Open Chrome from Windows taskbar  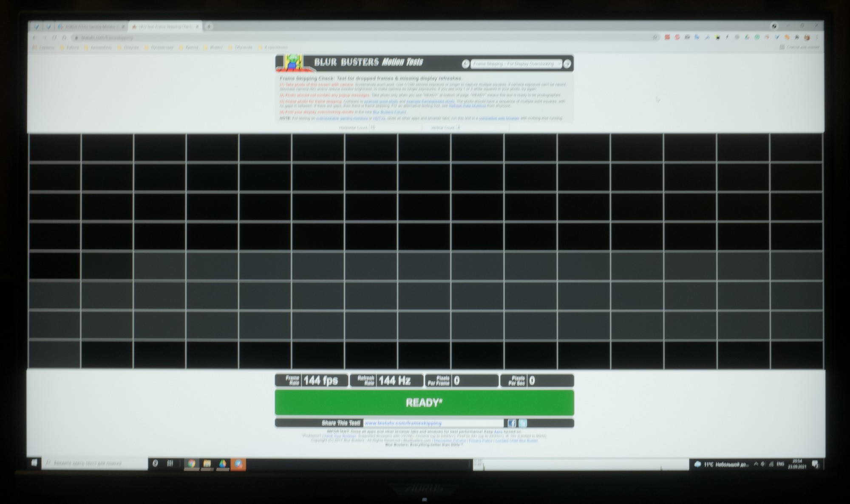click(192, 464)
